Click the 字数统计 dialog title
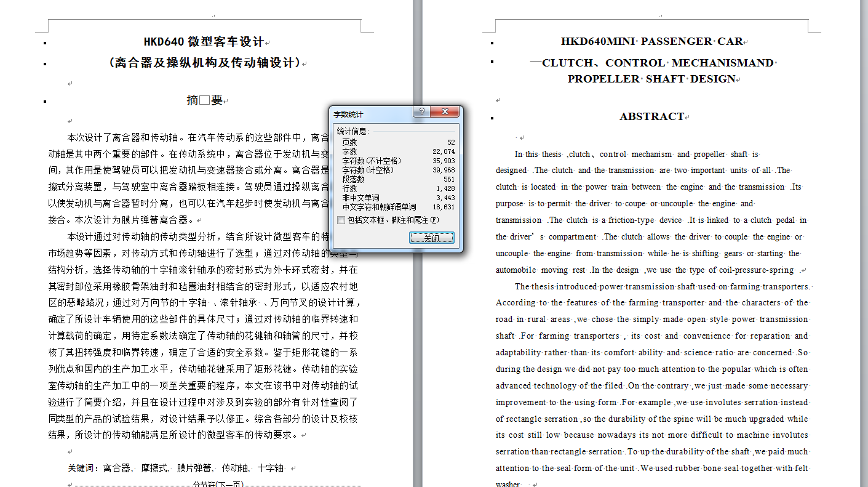This screenshot has width=868, height=487. tap(349, 115)
